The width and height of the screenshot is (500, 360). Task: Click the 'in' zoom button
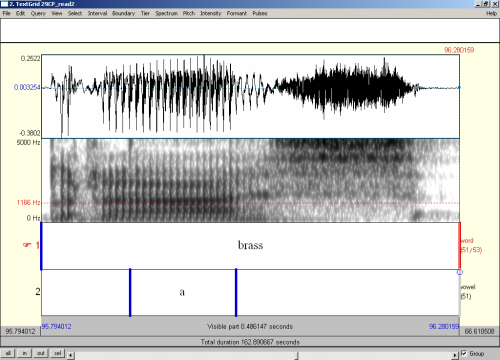[x=25, y=353]
